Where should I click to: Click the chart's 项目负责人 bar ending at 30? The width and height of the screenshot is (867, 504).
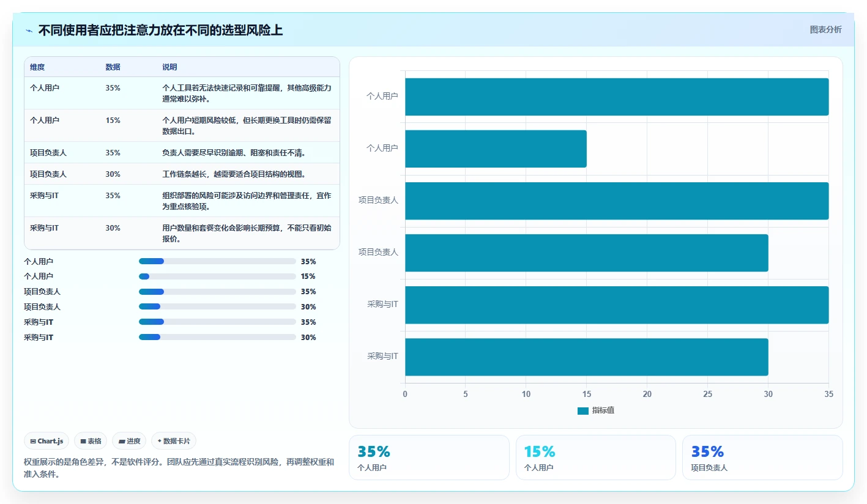587,253
